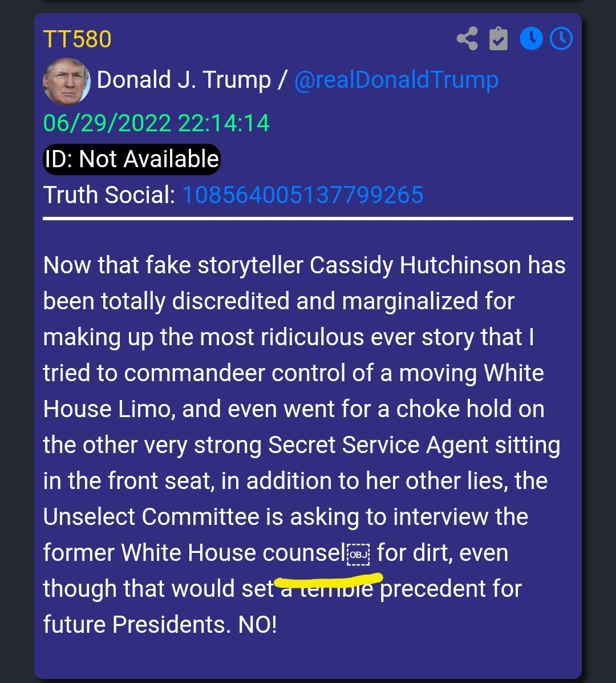Viewport: 616px width, 683px height.
Task: Select the filled blue clock icon
Action: 531,38
